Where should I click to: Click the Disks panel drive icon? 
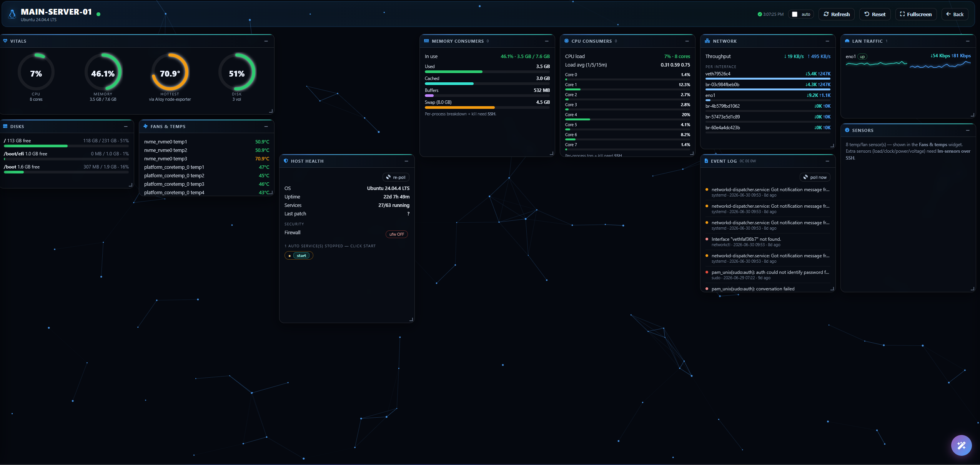(5, 126)
